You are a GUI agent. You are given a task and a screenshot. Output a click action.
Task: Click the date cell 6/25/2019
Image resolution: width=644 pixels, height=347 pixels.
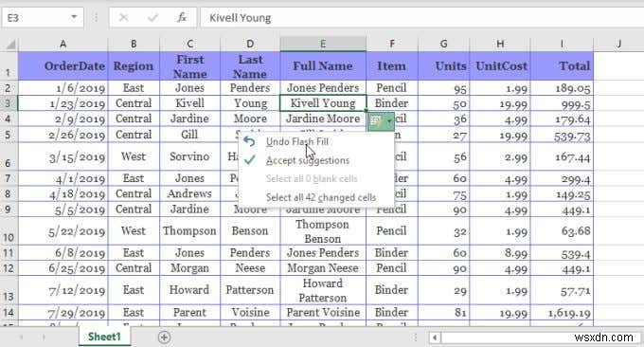(x=63, y=268)
